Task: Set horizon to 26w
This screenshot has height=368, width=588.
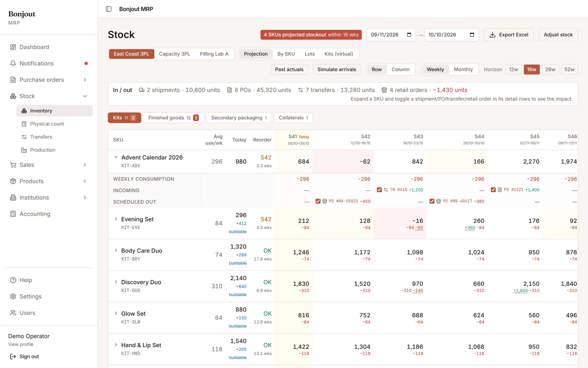Action: coord(550,70)
